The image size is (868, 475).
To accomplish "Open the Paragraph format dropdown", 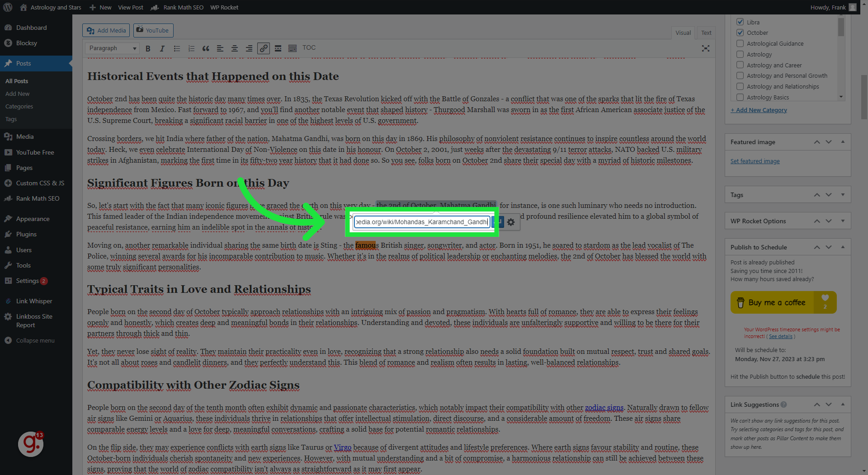I will [x=112, y=48].
